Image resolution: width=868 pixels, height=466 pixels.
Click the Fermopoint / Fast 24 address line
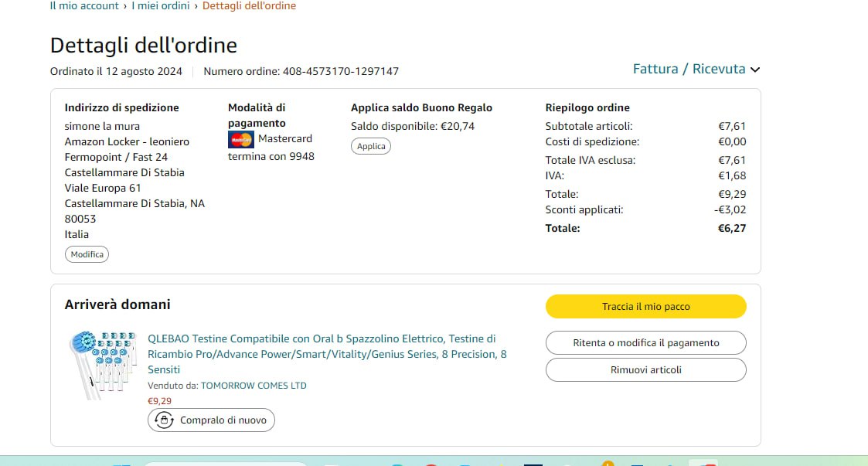(x=116, y=157)
